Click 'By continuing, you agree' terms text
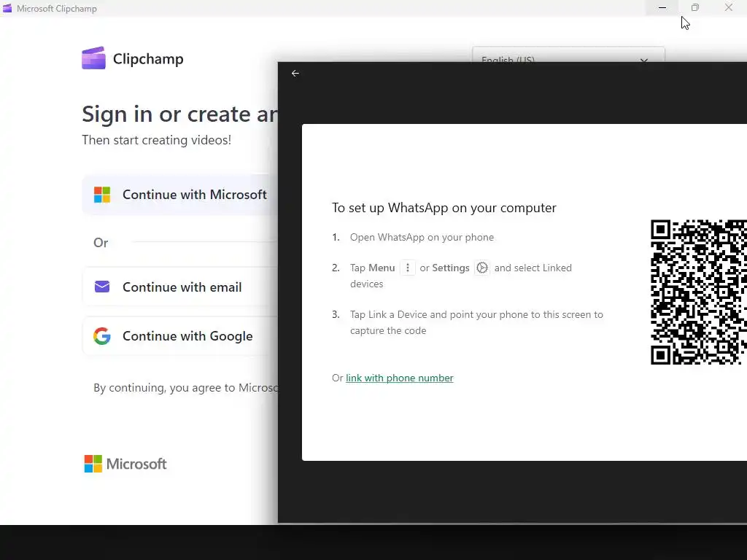The height and width of the screenshot is (560, 747). pos(186,388)
